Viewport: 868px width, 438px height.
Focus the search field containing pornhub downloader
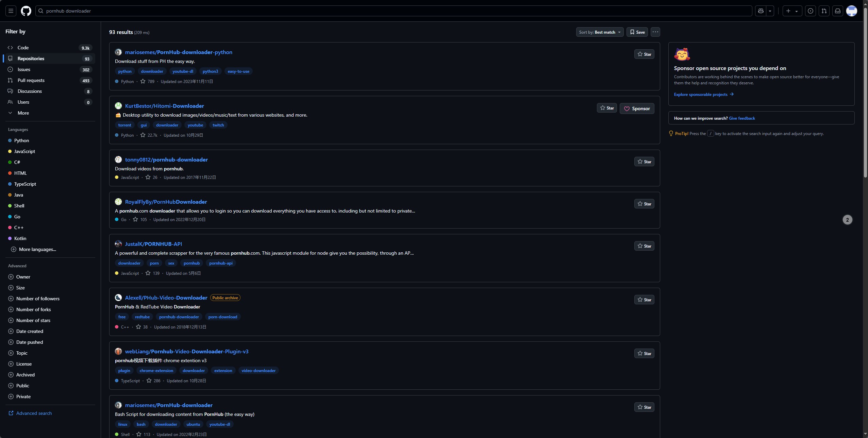pyautogui.click(x=394, y=11)
